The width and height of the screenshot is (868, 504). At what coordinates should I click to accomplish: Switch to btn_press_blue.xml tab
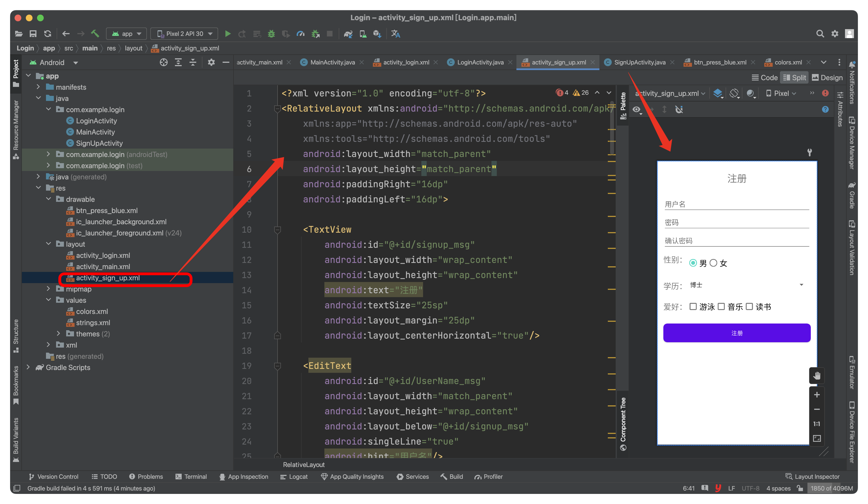[720, 62]
